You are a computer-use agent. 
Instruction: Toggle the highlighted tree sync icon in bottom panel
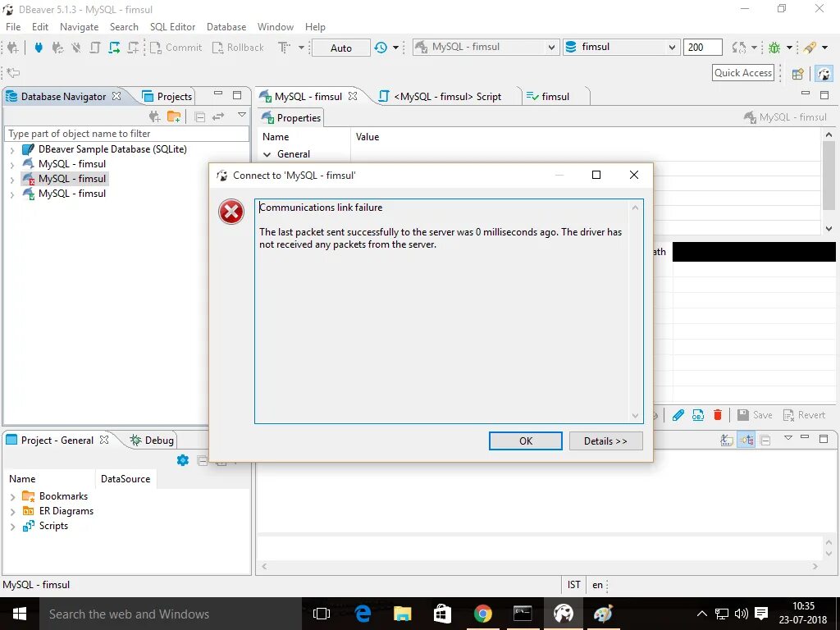tap(746, 441)
